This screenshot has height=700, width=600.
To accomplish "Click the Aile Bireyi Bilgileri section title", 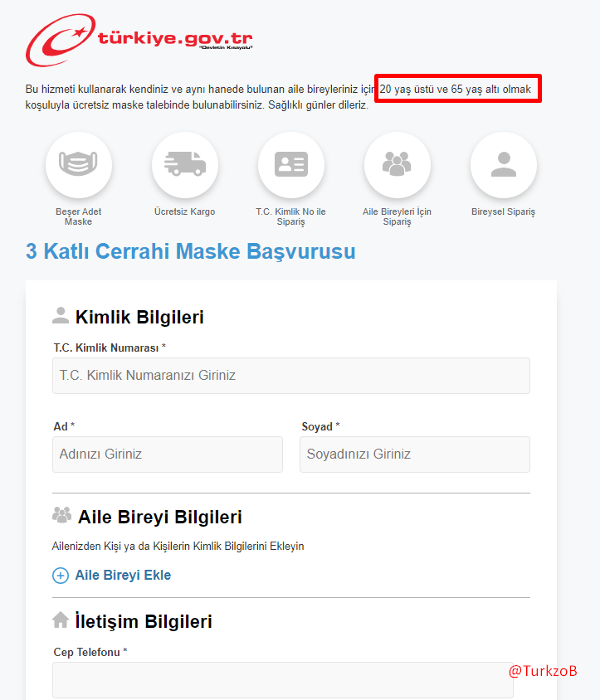I will (x=160, y=517).
